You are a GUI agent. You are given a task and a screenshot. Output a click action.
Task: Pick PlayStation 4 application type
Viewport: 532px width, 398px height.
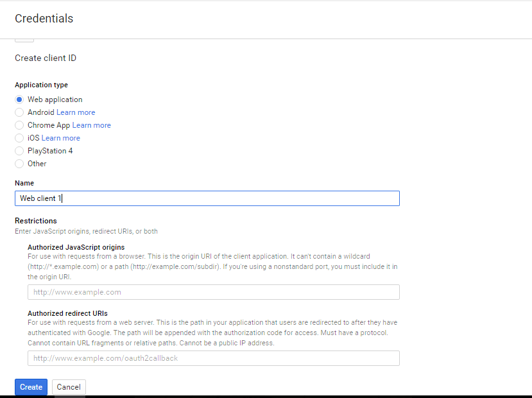[x=19, y=151]
